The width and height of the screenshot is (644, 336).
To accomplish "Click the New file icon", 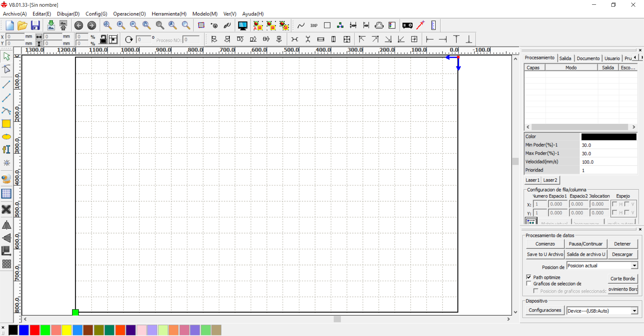I will (x=9, y=26).
